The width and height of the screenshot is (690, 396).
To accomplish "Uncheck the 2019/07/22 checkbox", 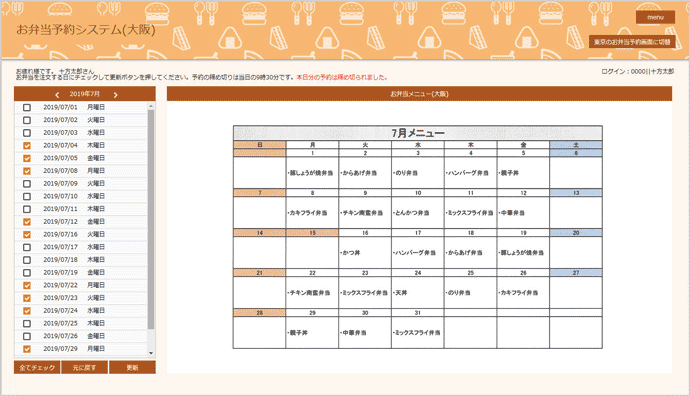I will coord(27,286).
